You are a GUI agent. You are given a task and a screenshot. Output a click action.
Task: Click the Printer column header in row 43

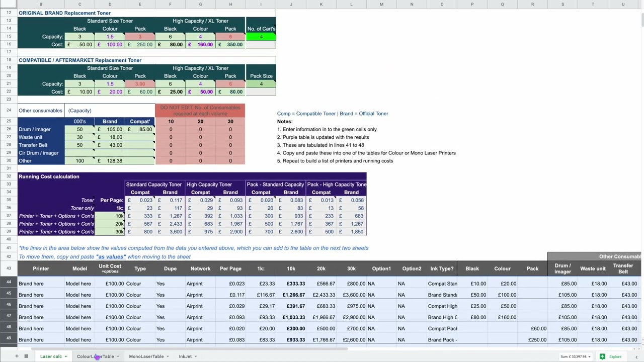point(41,268)
